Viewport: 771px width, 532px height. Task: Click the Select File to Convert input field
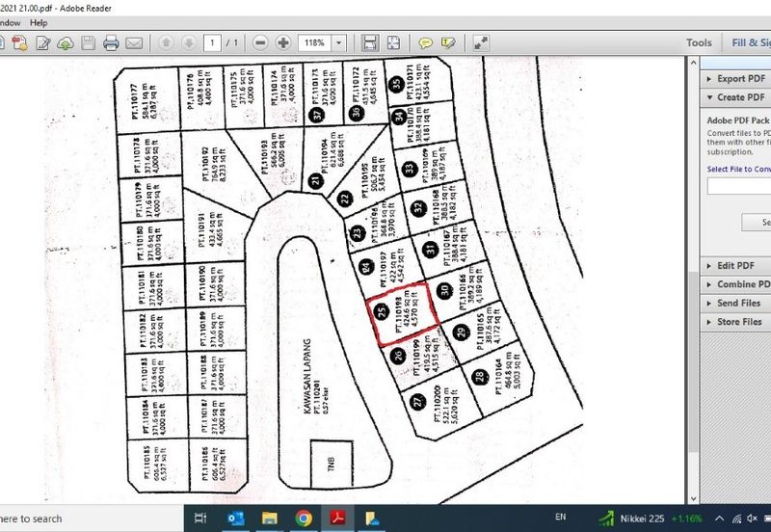[738, 185]
